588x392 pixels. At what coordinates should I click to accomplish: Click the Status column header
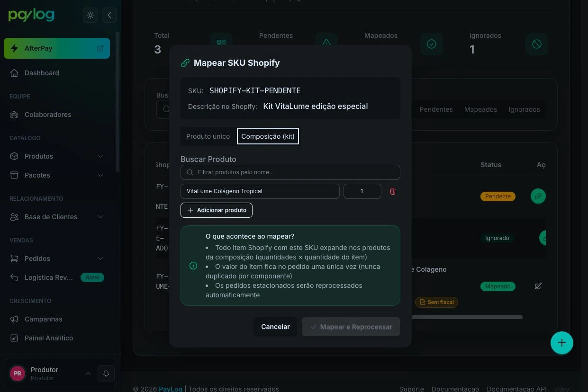coord(491,165)
